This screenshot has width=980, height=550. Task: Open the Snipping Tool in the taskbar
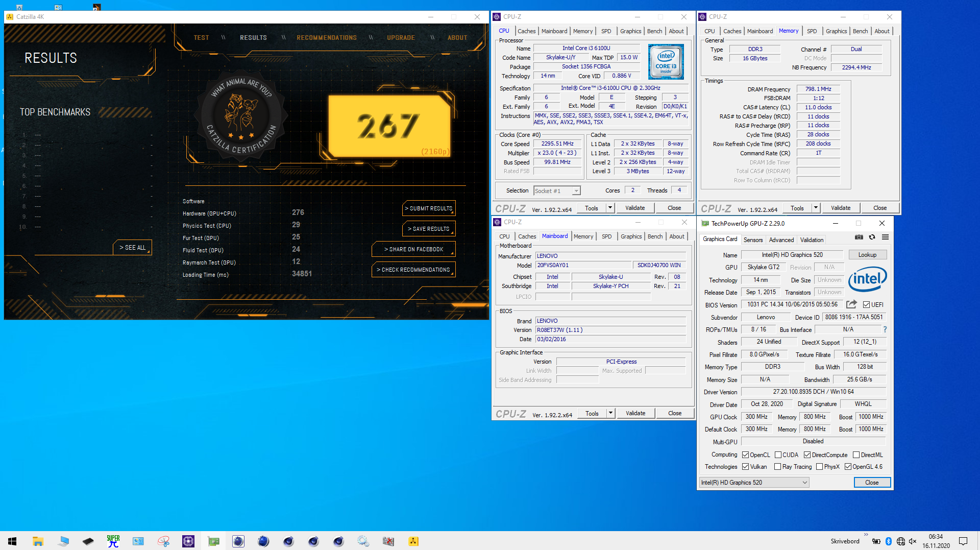point(163,541)
